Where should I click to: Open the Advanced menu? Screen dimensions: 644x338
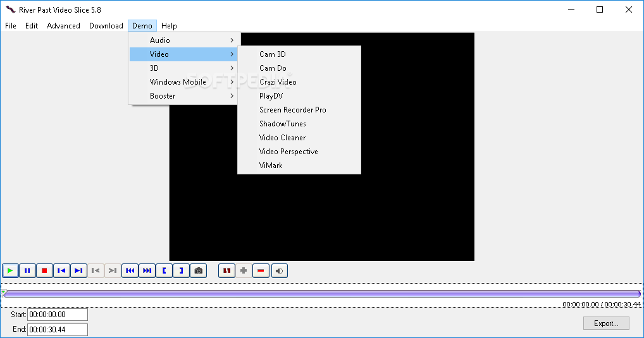pyautogui.click(x=63, y=26)
